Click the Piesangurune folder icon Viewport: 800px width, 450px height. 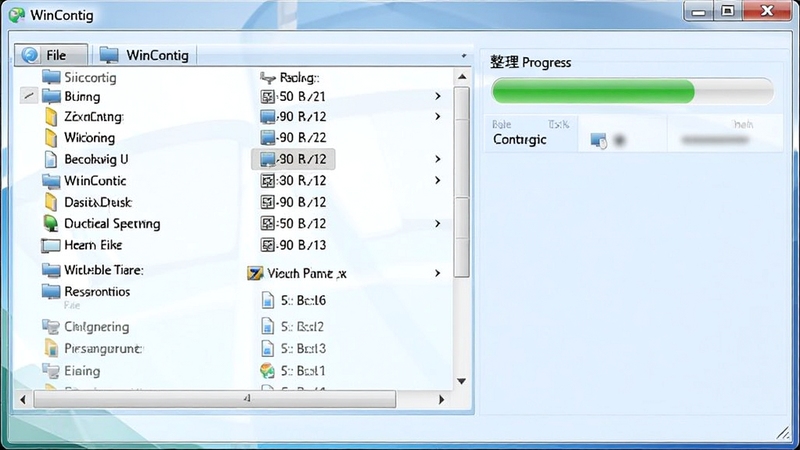pos(51,348)
